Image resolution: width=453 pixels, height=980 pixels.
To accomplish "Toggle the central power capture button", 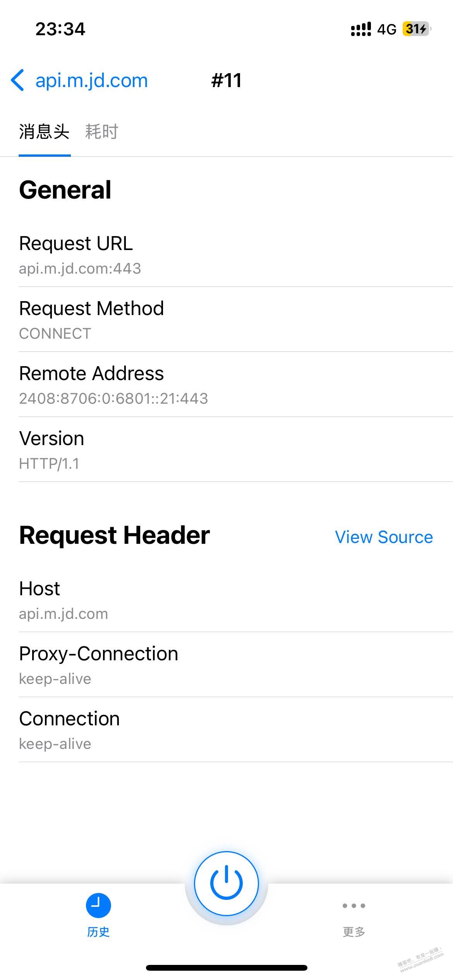I will click(226, 883).
